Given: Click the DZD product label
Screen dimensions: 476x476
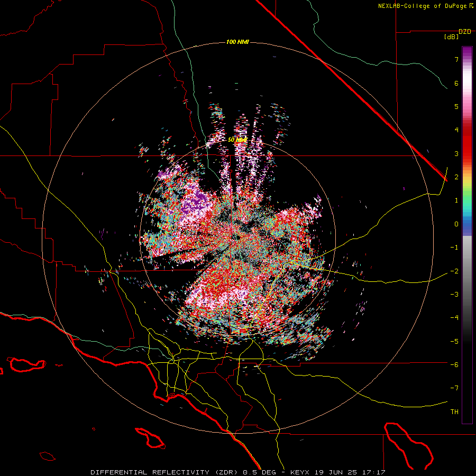Looking at the screenshot, I should 465,32.
